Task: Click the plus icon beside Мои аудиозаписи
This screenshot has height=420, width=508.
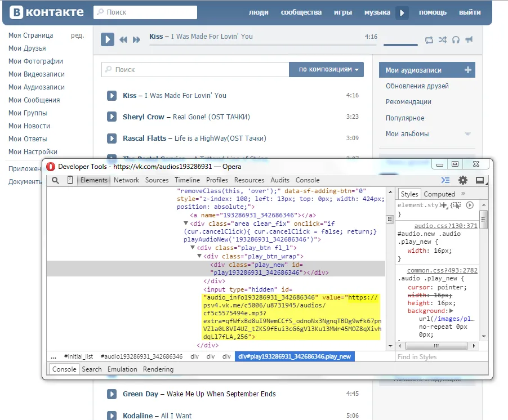Action: click(x=467, y=70)
